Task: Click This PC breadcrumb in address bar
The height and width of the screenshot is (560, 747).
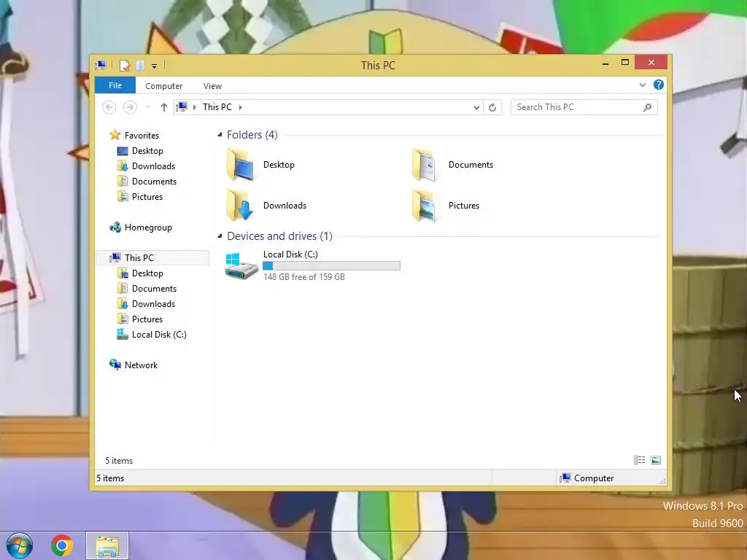Action: (x=217, y=107)
